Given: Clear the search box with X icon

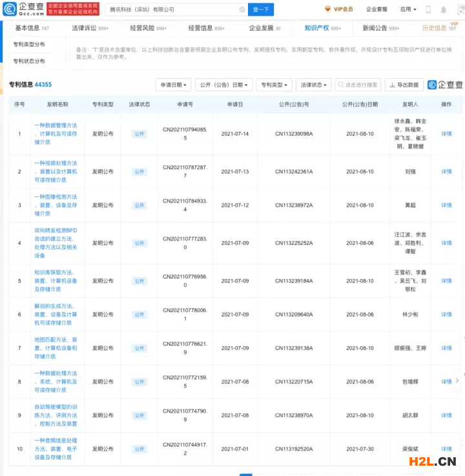Looking at the screenshot, I should click(x=242, y=10).
